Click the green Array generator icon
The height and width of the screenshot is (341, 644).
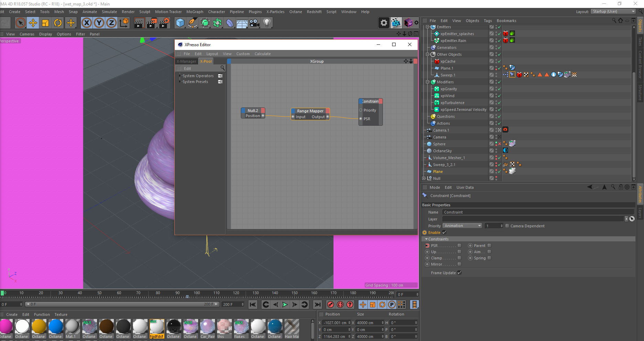pos(217,23)
